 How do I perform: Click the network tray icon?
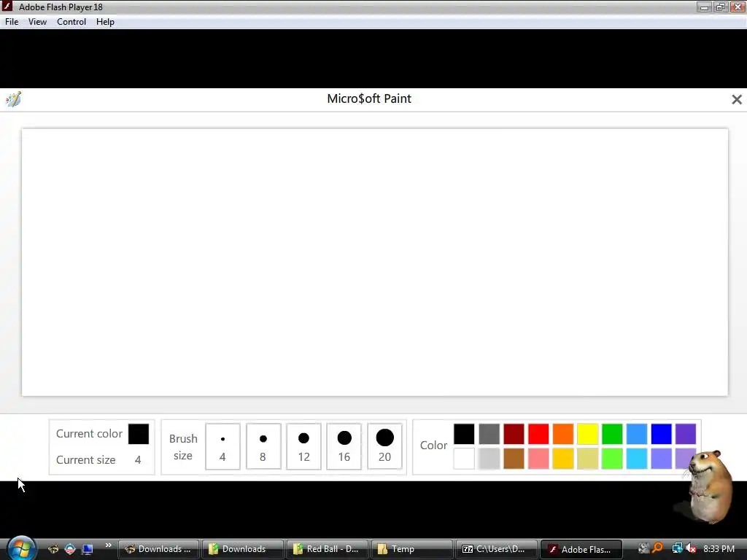click(x=677, y=549)
